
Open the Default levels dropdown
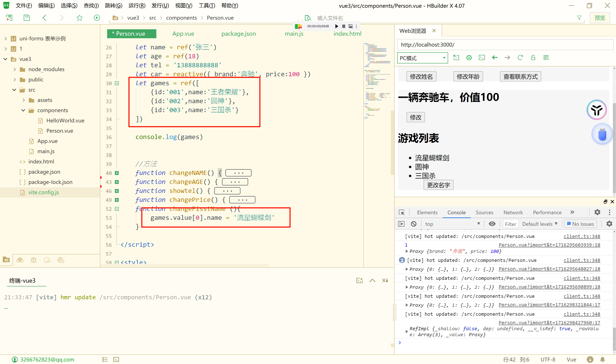coord(540,224)
